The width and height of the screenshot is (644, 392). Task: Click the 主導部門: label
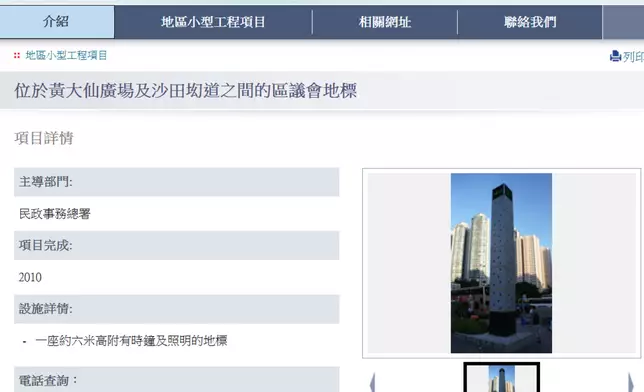tap(46, 182)
